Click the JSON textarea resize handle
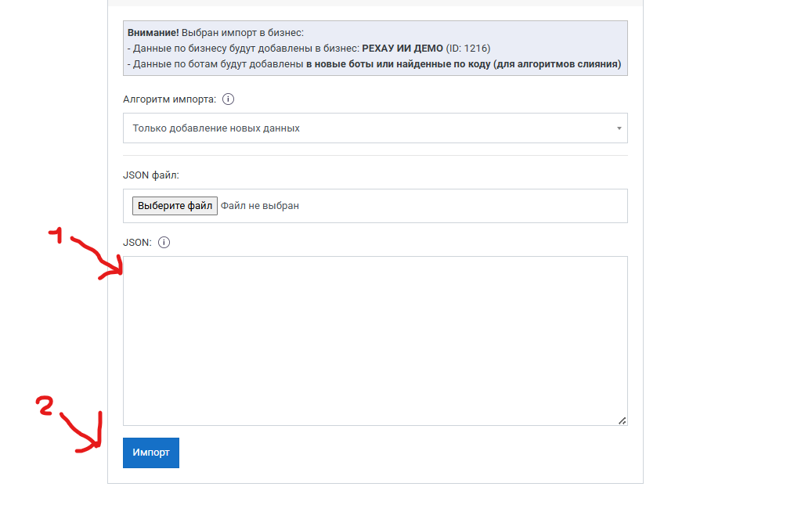The height and width of the screenshot is (505, 812). [x=622, y=420]
